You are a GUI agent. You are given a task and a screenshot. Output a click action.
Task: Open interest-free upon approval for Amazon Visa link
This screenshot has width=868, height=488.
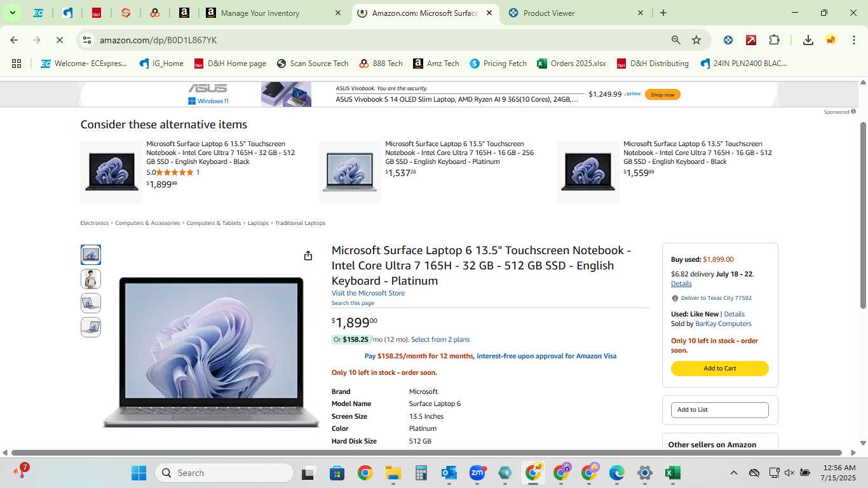[546, 356]
